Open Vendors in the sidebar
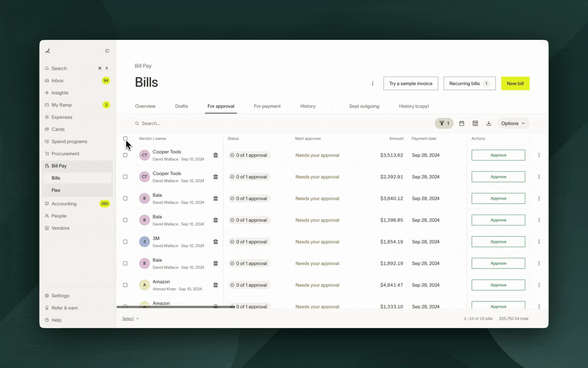The height and width of the screenshot is (368, 588). point(77,228)
